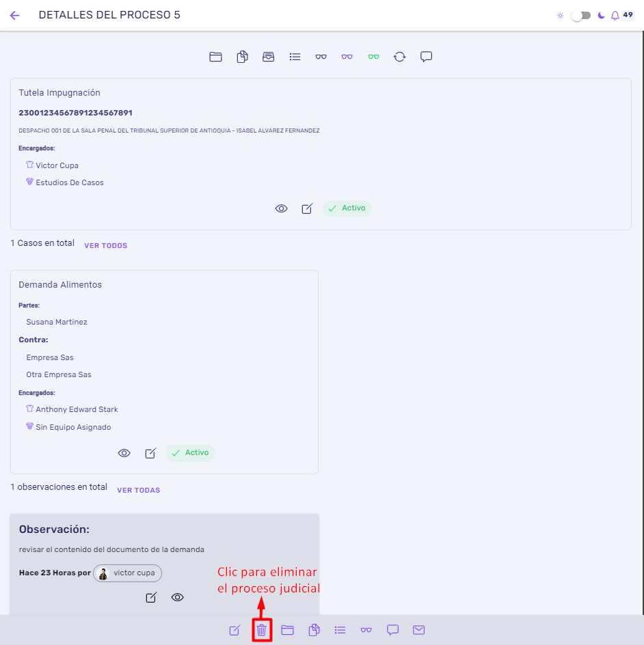This screenshot has width=644, height=645.
Task: Click the edit process icon in the bottom toolbar
Action: 234,630
